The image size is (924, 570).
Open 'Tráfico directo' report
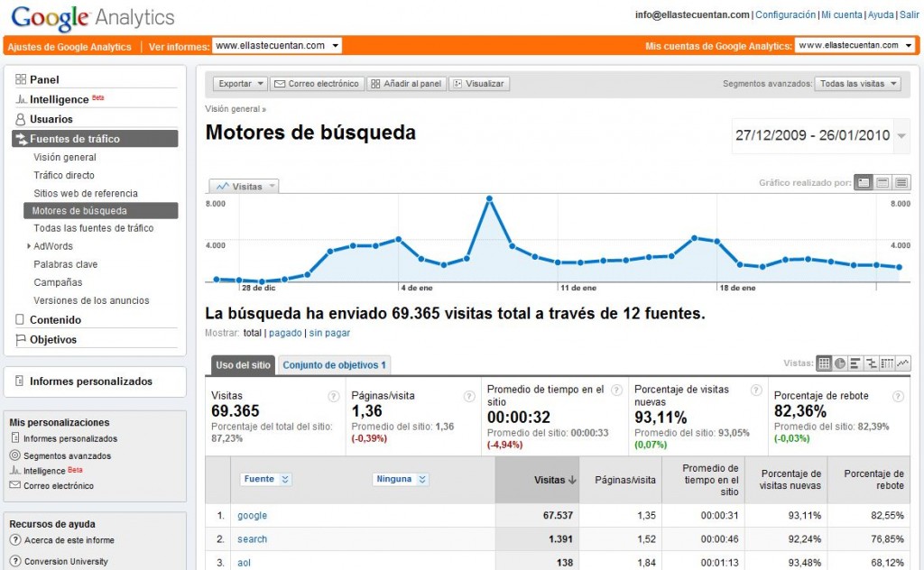coord(64,175)
